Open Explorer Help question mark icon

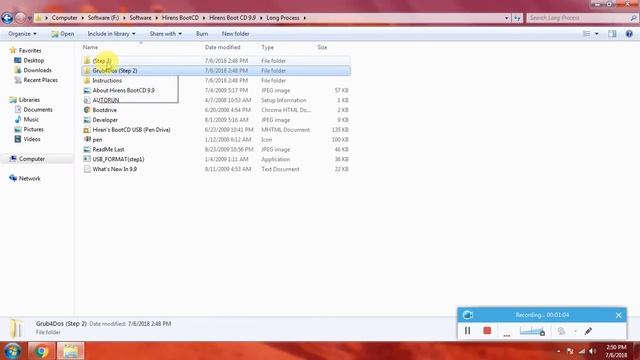click(x=629, y=34)
